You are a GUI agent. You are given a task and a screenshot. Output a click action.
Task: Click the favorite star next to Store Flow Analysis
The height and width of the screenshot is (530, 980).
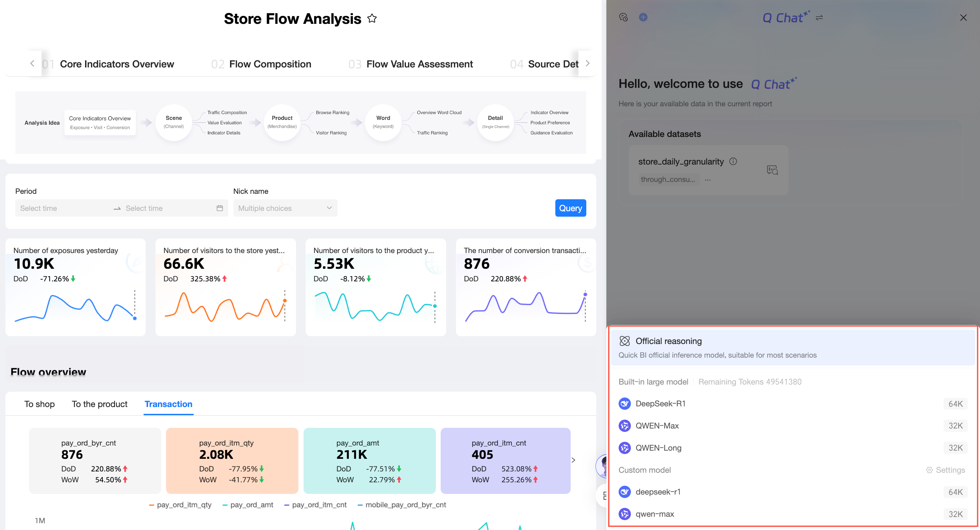[372, 19]
